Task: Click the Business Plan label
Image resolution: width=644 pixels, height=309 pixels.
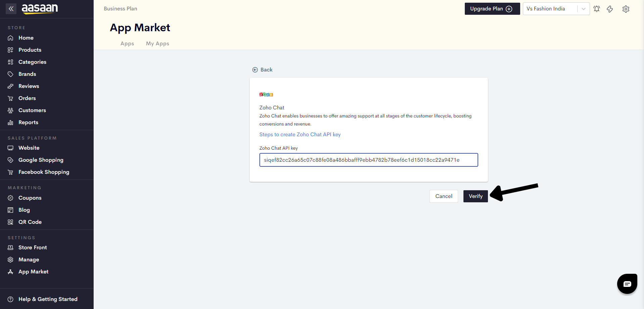Action: 120,9
